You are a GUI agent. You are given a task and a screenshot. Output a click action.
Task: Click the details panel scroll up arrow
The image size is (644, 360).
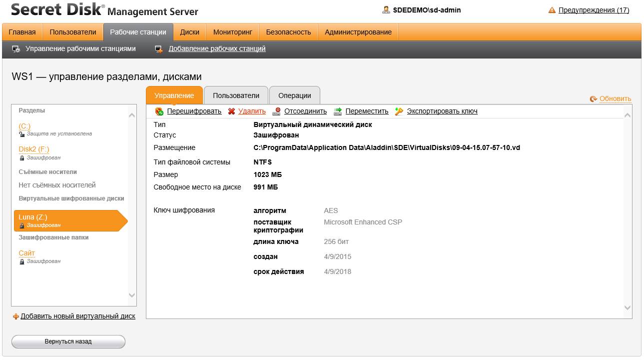point(628,115)
